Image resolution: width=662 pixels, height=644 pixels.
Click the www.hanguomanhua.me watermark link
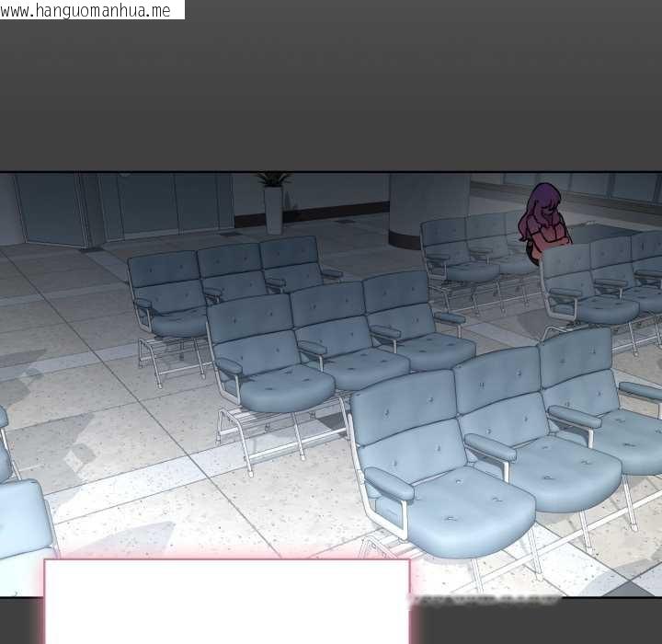(x=92, y=10)
